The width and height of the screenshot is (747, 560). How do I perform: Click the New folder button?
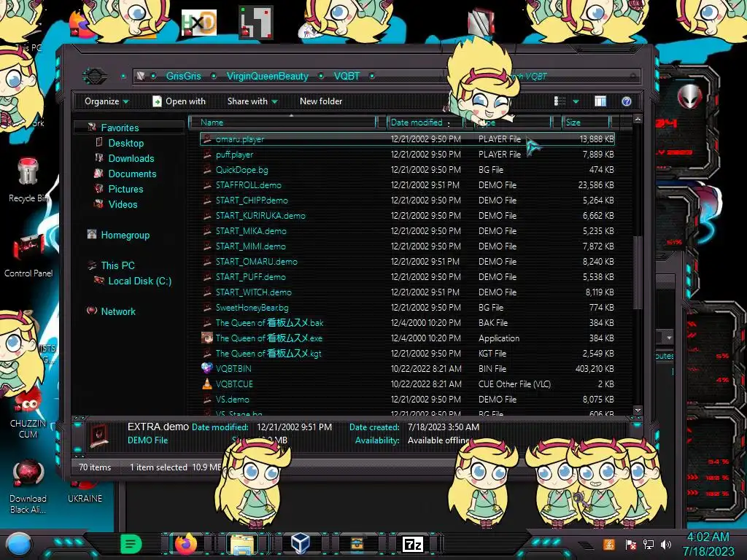(x=321, y=101)
